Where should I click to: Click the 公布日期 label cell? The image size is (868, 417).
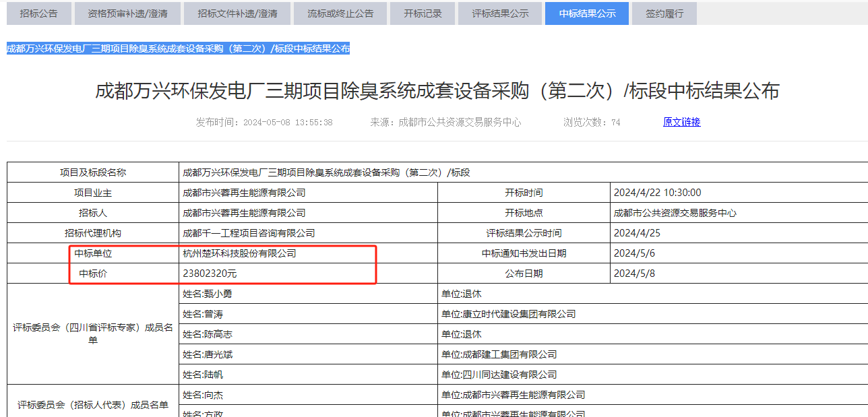coord(524,274)
